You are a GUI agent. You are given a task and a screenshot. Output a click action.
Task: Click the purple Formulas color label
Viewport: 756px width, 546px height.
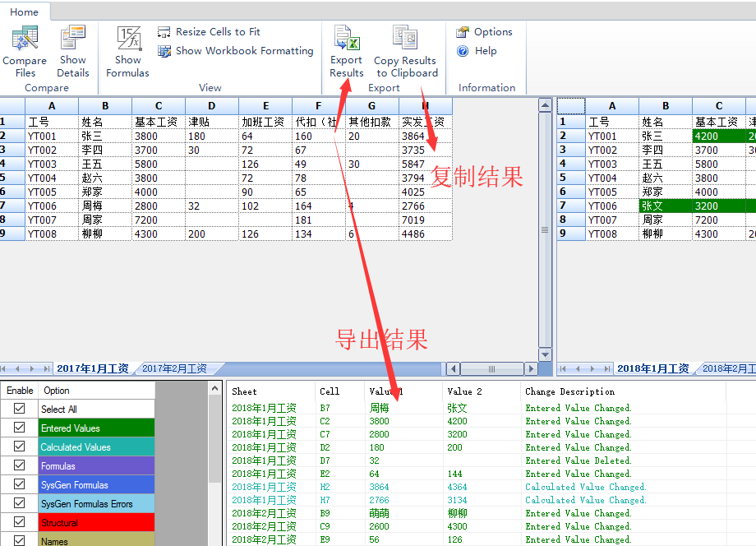click(96, 465)
